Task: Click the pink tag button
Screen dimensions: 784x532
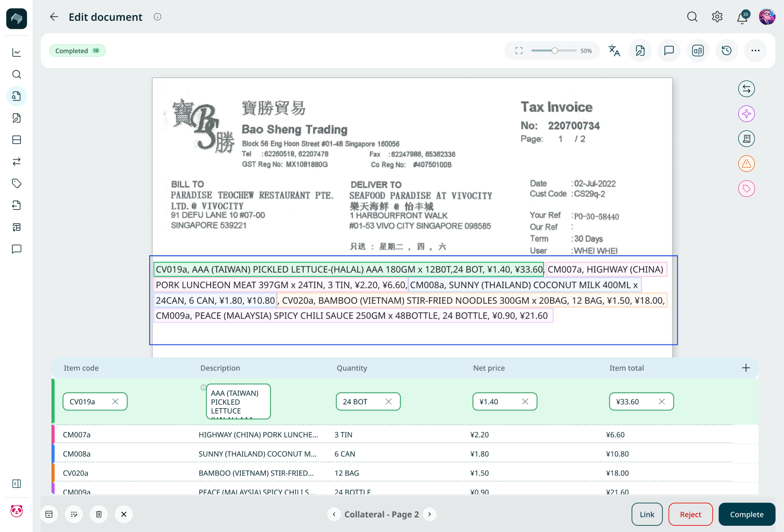Action: (747, 189)
